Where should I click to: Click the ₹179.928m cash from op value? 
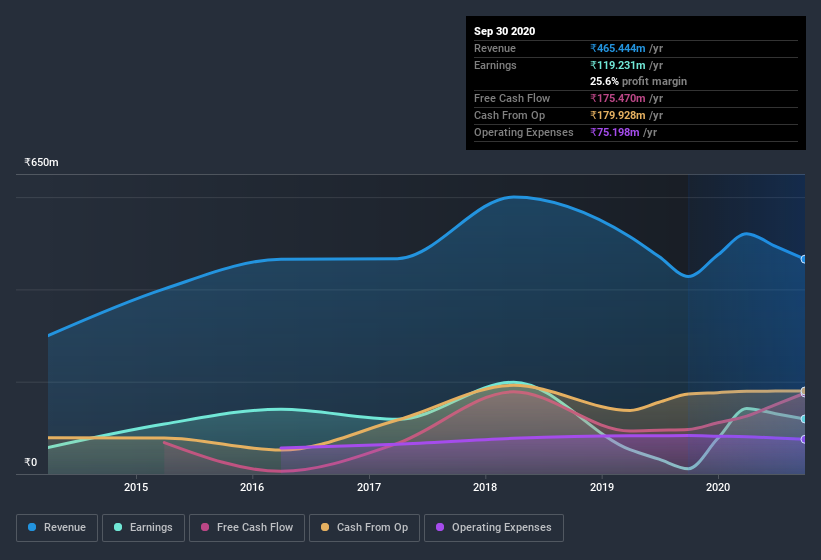(618, 115)
